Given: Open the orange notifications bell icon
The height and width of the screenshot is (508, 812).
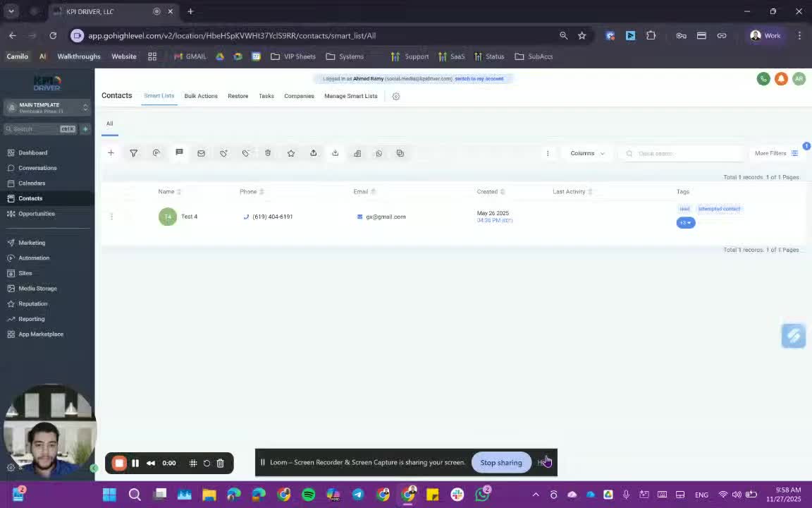Looking at the screenshot, I should (781, 79).
